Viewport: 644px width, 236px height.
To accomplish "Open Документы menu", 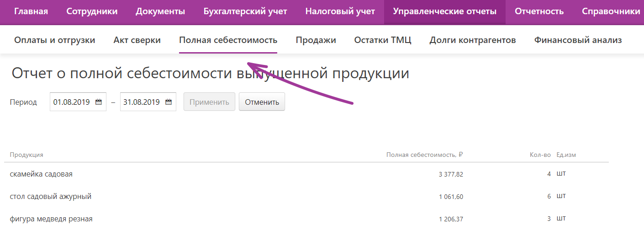I will 160,12.
